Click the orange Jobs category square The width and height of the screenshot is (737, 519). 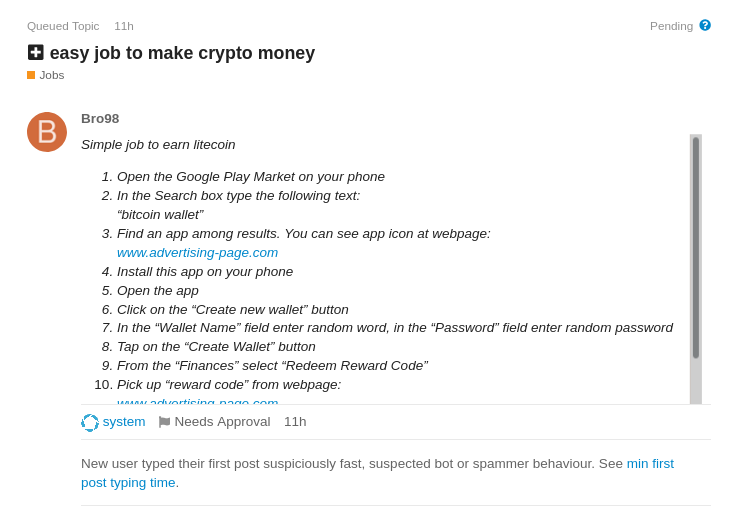[31, 75]
